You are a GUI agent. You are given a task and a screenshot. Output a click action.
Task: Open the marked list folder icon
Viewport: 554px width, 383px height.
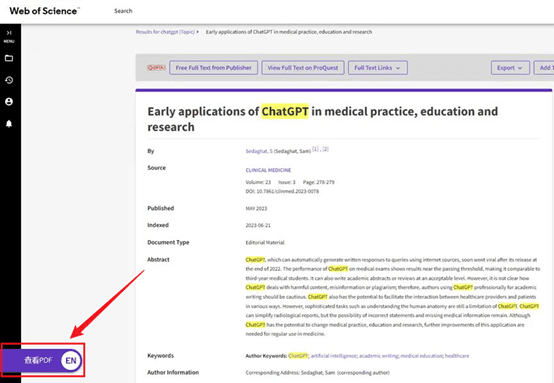click(x=9, y=58)
